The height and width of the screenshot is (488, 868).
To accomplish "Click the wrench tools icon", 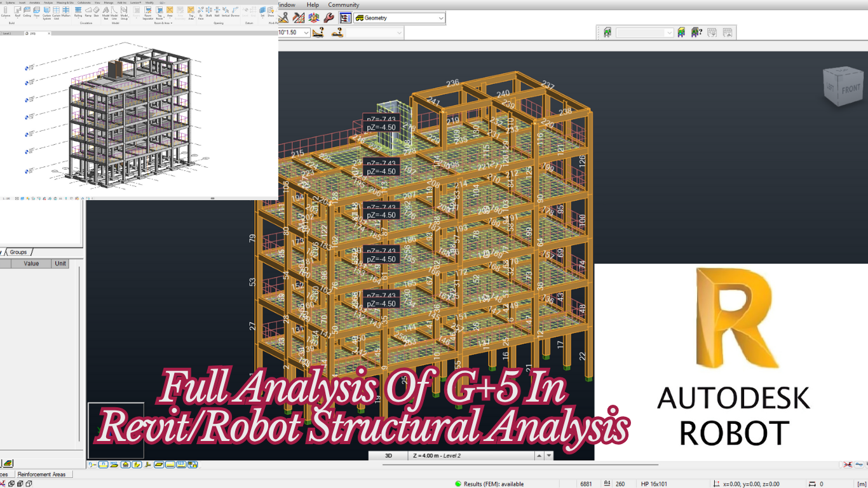I will [x=329, y=18].
